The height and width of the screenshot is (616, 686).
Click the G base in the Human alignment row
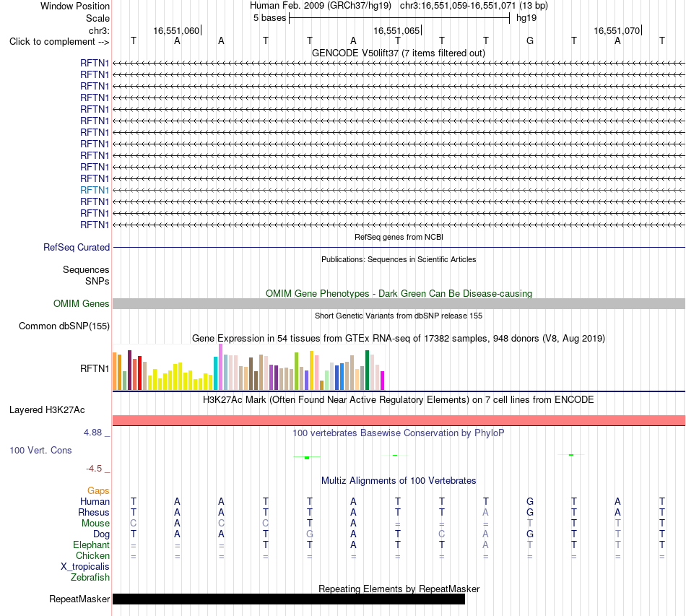pos(530,501)
